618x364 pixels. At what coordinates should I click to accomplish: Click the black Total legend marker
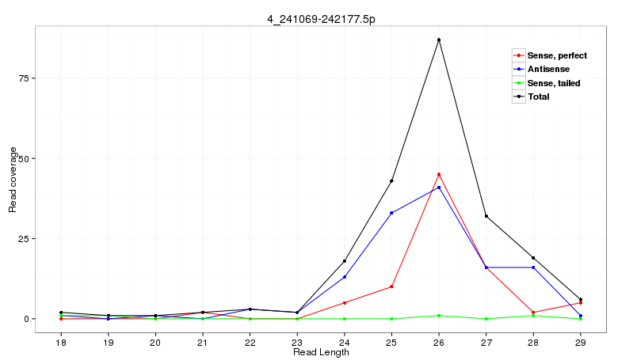click(x=519, y=97)
